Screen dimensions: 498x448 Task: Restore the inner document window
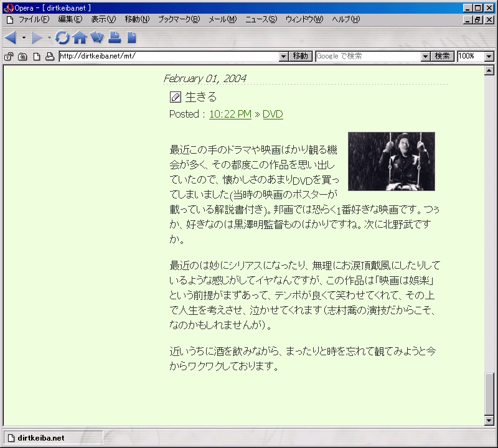tap(477, 20)
